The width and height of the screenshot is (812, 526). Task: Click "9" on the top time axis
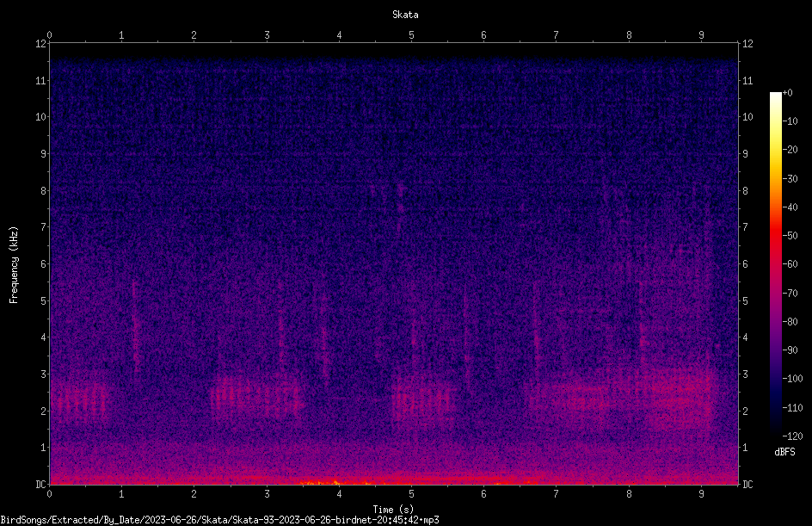pyautogui.click(x=701, y=35)
